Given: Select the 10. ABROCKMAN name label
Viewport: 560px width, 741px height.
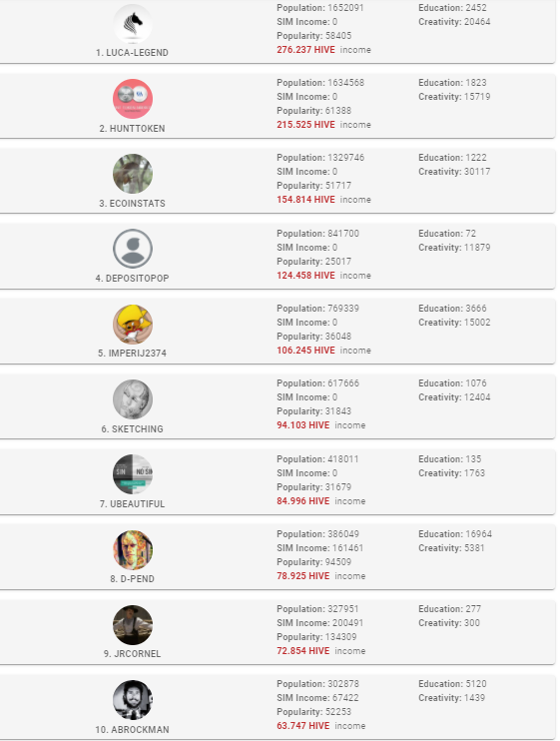Looking at the screenshot, I should (132, 729).
